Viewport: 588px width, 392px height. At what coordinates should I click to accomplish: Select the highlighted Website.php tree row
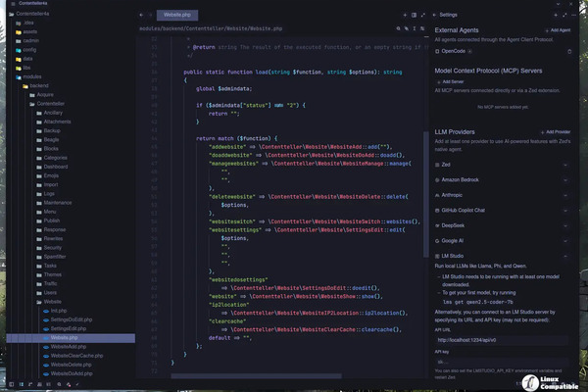(71, 338)
